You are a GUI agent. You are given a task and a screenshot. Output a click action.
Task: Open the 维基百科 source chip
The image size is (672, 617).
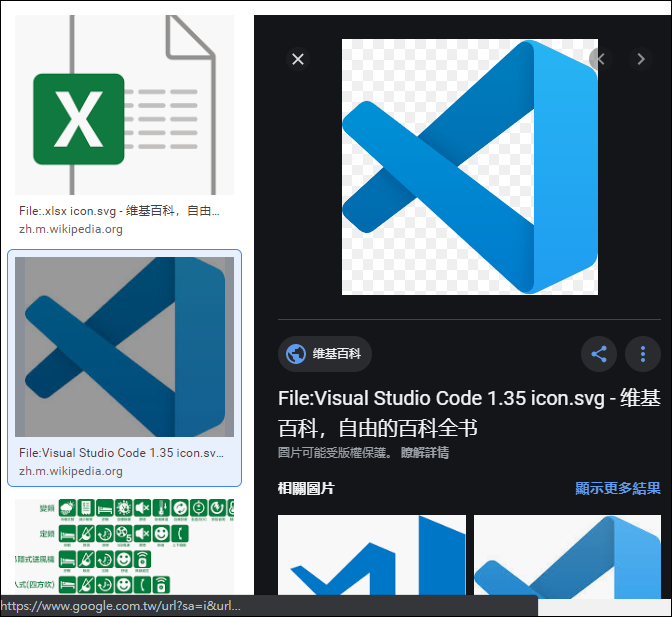(324, 354)
